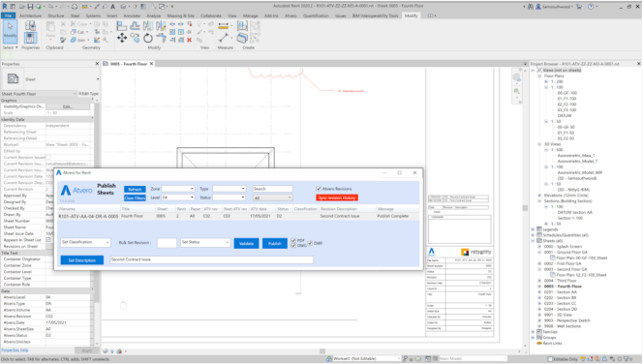Toggle Editable Only checkbox in status bar

(x=550, y=359)
